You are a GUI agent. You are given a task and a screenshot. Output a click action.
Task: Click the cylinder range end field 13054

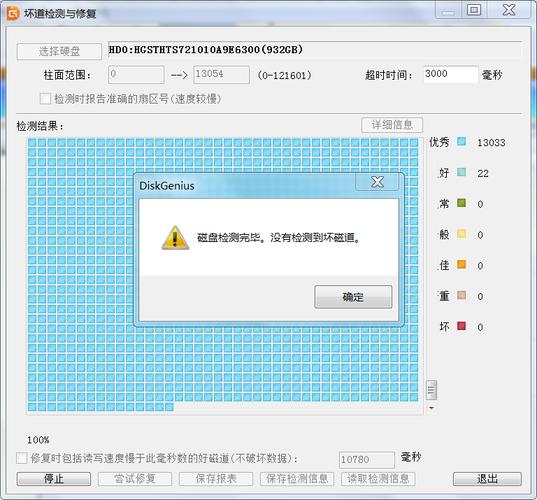tap(221, 74)
